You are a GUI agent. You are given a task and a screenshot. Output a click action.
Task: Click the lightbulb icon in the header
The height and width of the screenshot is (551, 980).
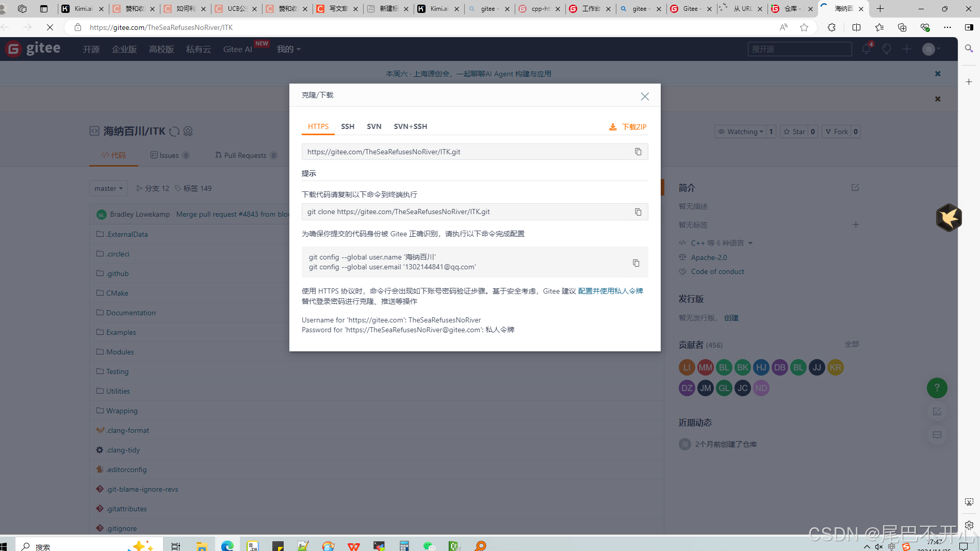pos(887,49)
